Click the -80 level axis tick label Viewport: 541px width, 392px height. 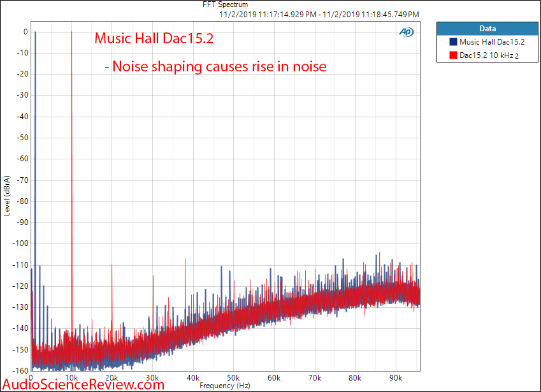(x=22, y=201)
